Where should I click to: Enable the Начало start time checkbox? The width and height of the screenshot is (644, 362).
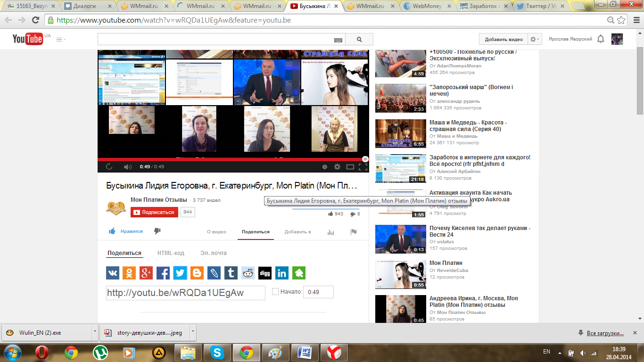275,292
